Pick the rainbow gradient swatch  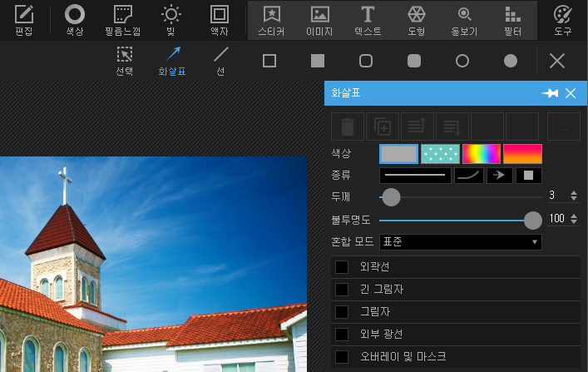pyautogui.click(x=482, y=154)
